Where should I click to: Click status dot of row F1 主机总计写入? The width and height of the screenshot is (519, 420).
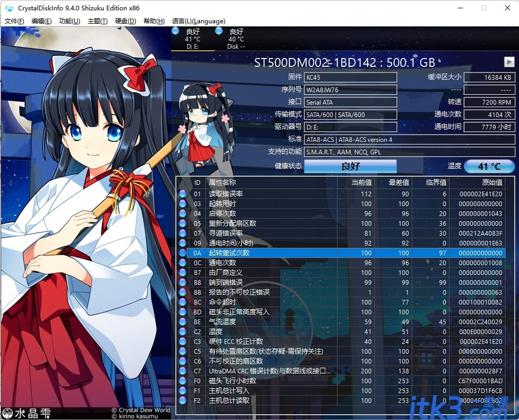[x=183, y=390]
